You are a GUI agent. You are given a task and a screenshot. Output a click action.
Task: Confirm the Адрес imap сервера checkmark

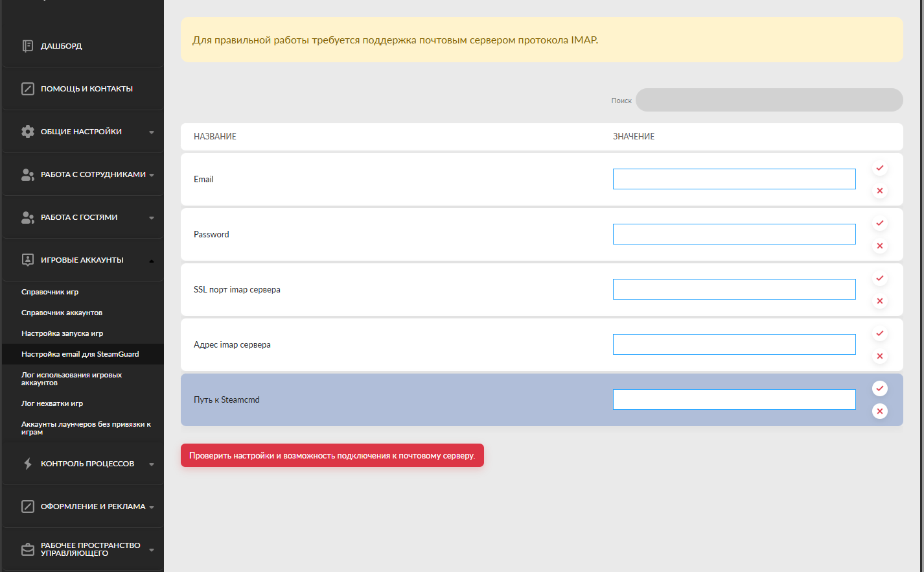(880, 333)
